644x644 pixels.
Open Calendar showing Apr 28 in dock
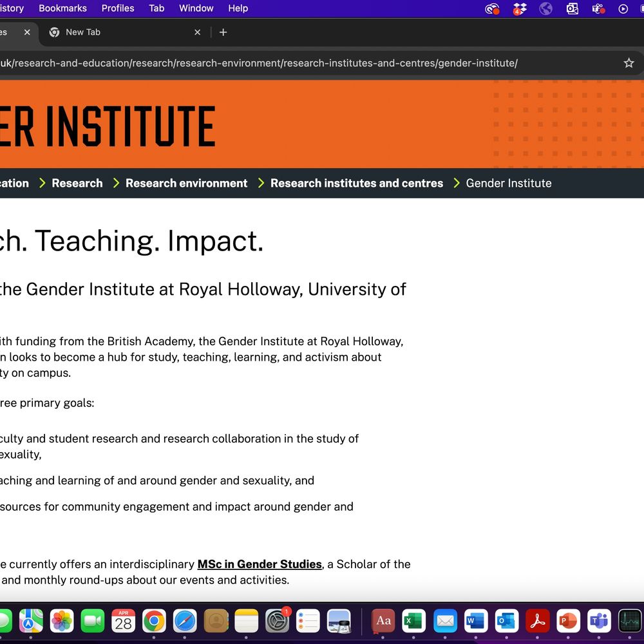(123, 621)
